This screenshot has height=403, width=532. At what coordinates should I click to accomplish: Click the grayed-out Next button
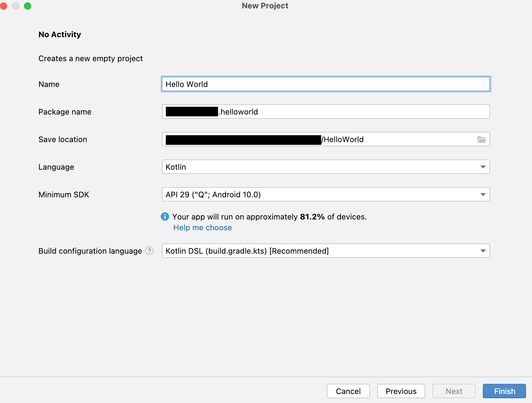coord(454,391)
